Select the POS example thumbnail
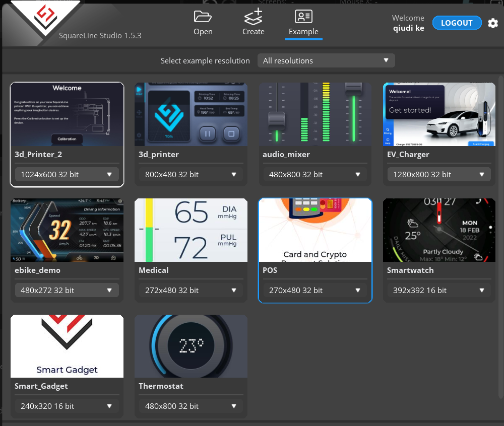Image resolution: width=504 pixels, height=426 pixels. (315, 230)
